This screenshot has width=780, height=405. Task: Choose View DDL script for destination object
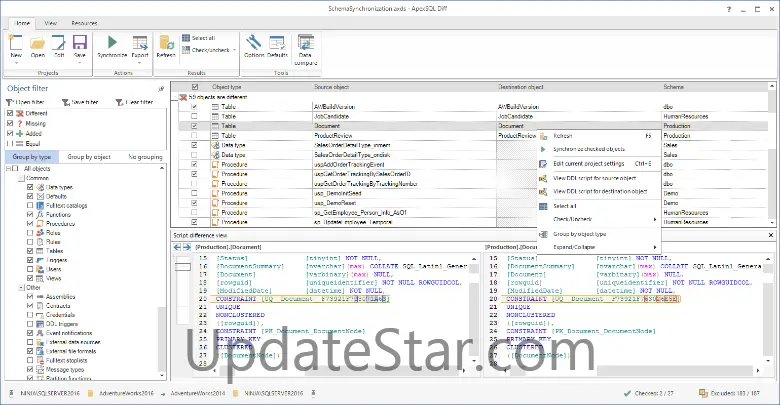point(599,192)
